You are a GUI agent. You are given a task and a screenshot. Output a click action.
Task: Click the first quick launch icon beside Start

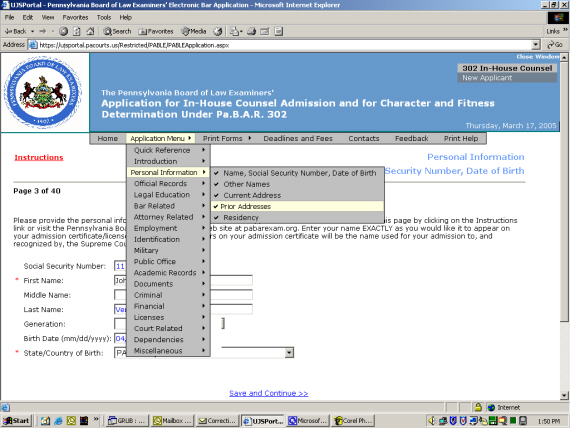point(45,421)
